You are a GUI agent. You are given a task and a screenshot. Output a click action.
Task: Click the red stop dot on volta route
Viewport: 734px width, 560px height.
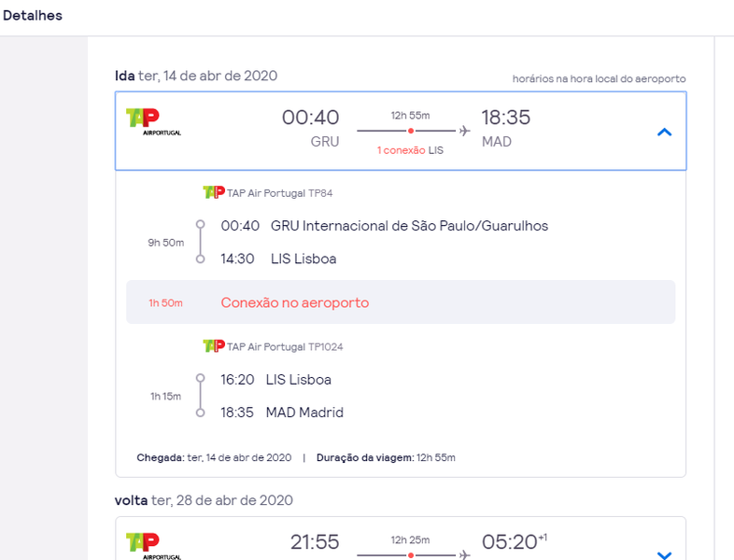pos(411,555)
